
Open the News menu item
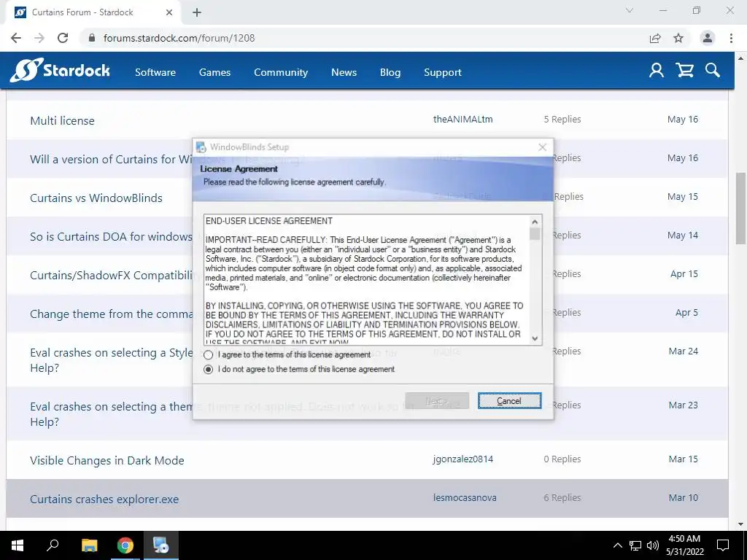coord(344,72)
